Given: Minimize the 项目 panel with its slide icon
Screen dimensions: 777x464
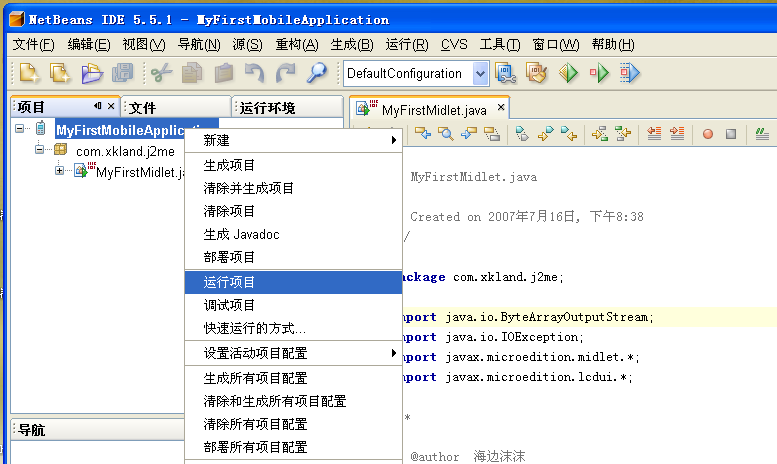Looking at the screenshot, I should (98, 106).
